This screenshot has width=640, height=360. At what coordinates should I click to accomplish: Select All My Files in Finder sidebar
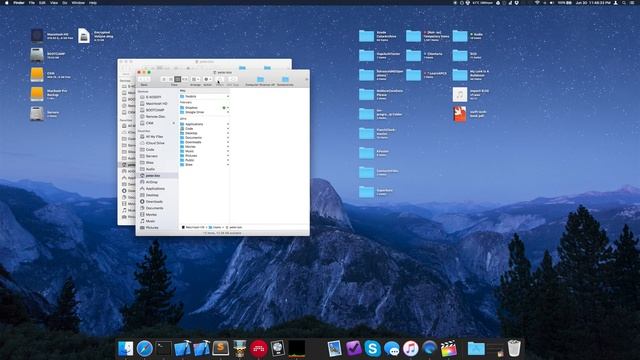(x=157, y=136)
